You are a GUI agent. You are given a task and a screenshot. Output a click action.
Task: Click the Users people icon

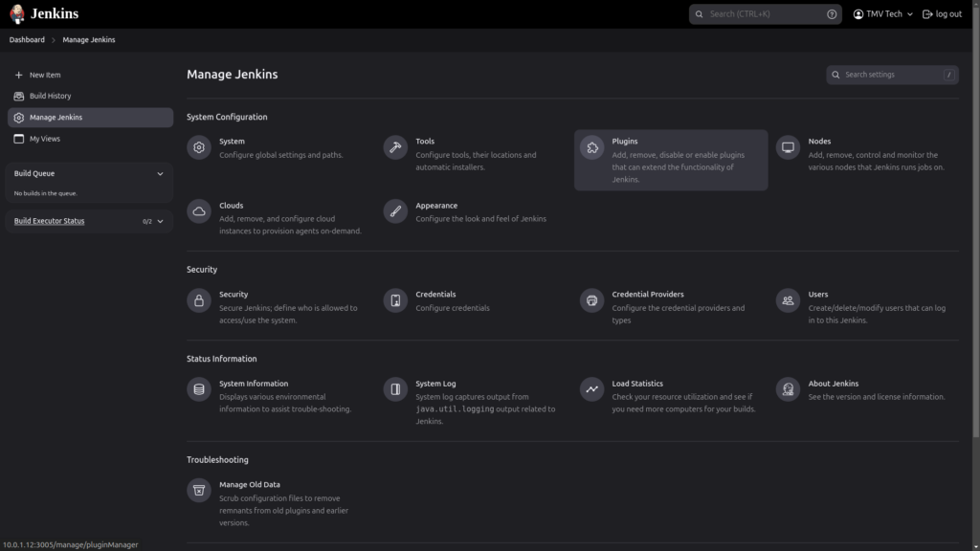click(x=788, y=300)
